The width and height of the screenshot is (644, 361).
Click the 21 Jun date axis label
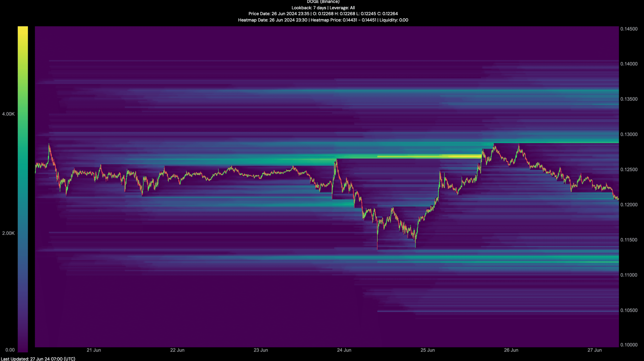94,350
